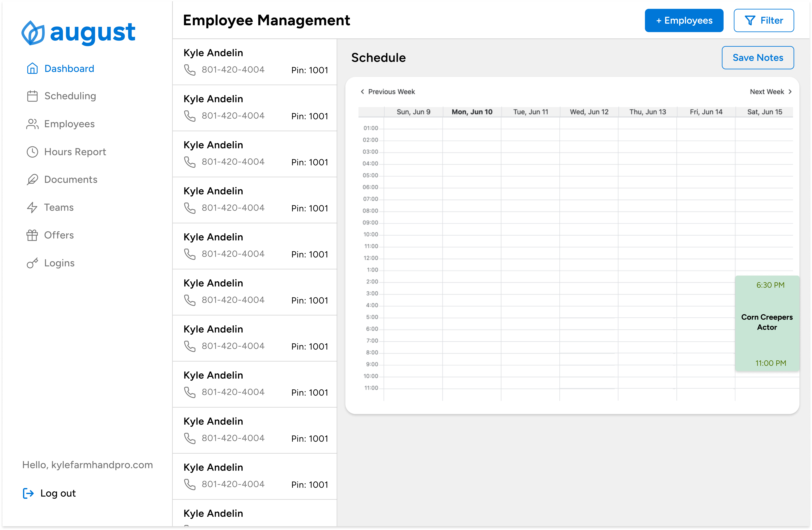The image size is (812, 530).
Task: Open the Offers section
Action: (50, 235)
